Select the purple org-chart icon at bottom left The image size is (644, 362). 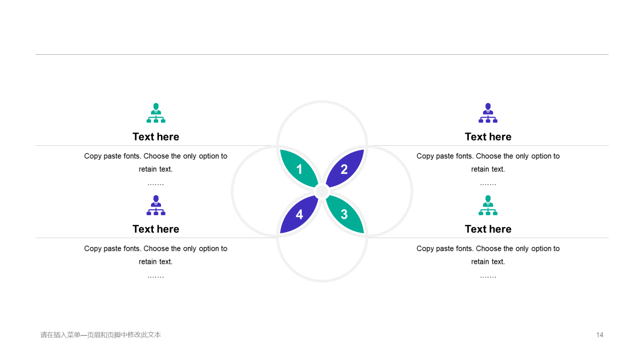(x=156, y=205)
